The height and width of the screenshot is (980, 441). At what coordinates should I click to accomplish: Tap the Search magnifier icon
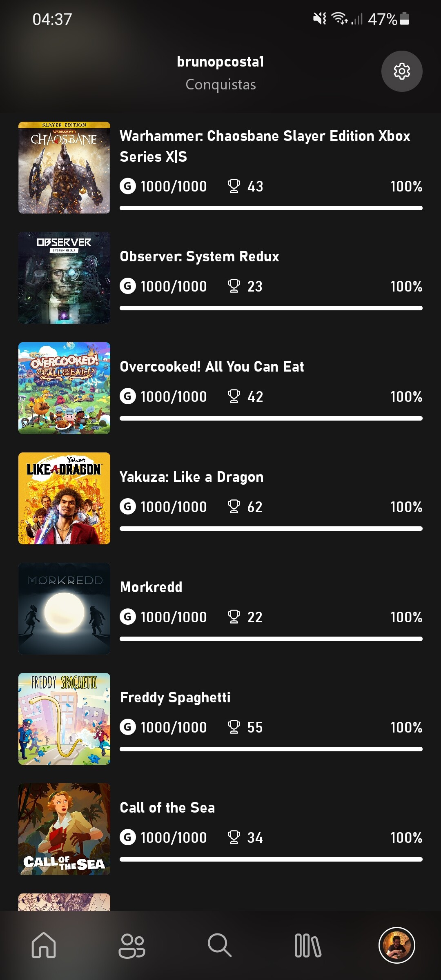[x=219, y=945]
